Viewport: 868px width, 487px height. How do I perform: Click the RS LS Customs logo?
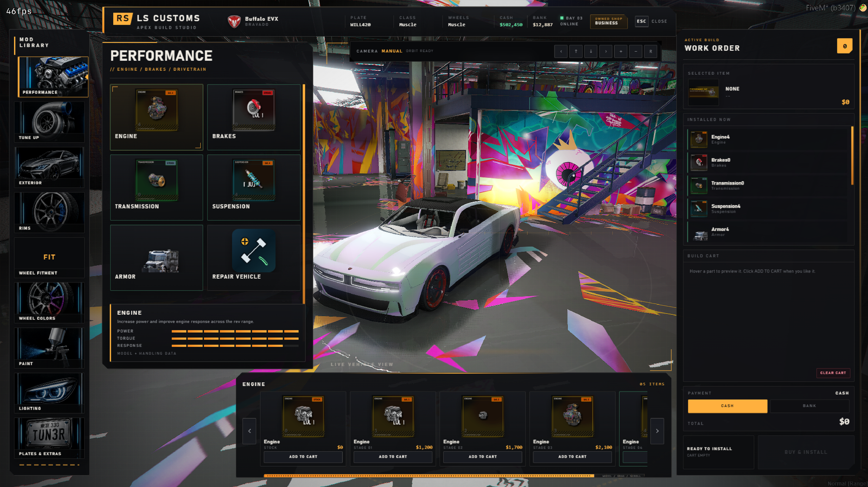[x=123, y=18]
